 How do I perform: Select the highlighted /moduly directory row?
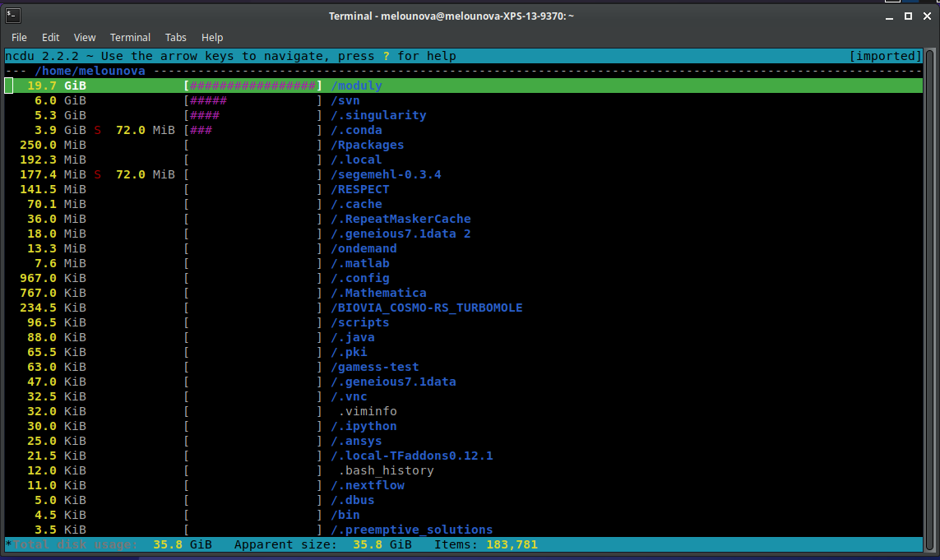pyautogui.click(x=357, y=86)
